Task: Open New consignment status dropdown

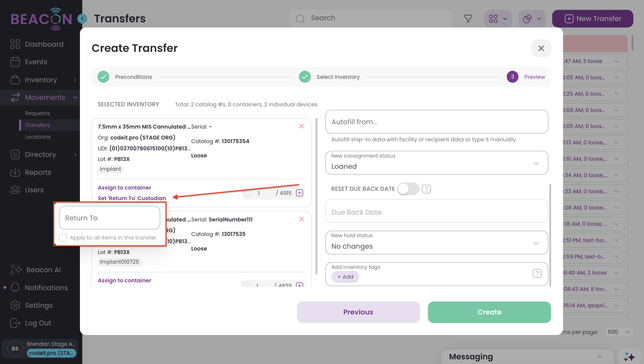Action: tap(436, 163)
